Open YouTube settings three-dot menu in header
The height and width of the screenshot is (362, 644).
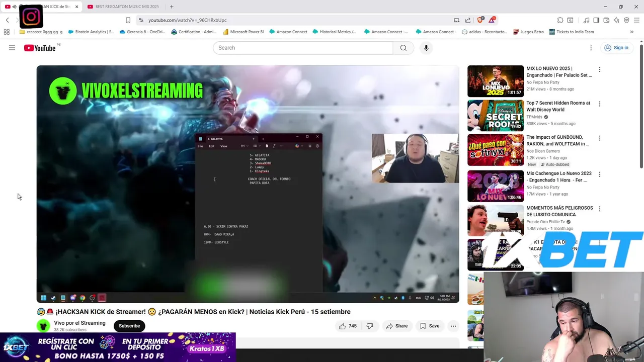point(591,48)
